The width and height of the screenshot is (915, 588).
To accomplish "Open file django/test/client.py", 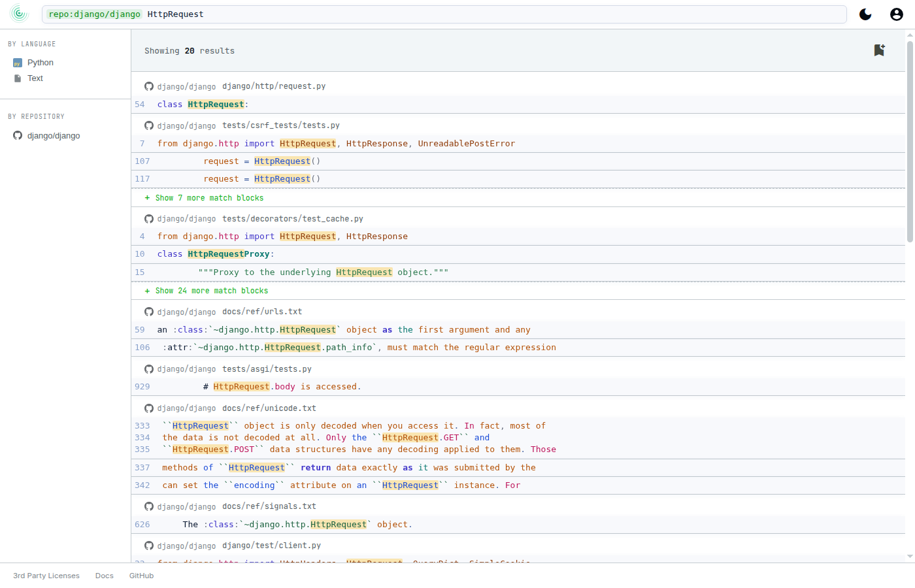I will click(x=272, y=546).
